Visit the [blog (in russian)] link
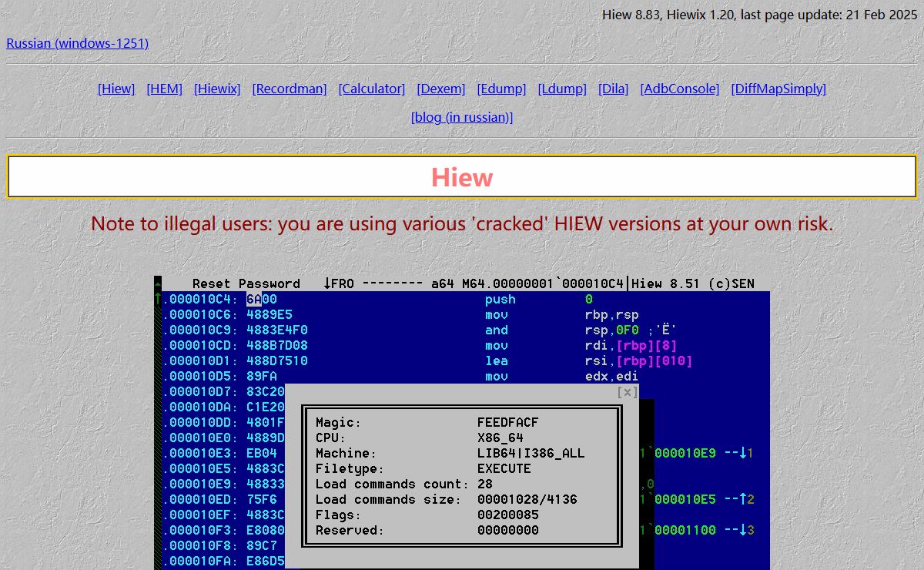 [462, 117]
